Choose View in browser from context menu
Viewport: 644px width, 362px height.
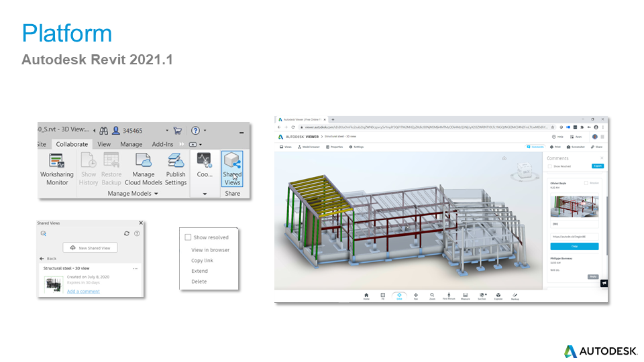[x=210, y=250]
